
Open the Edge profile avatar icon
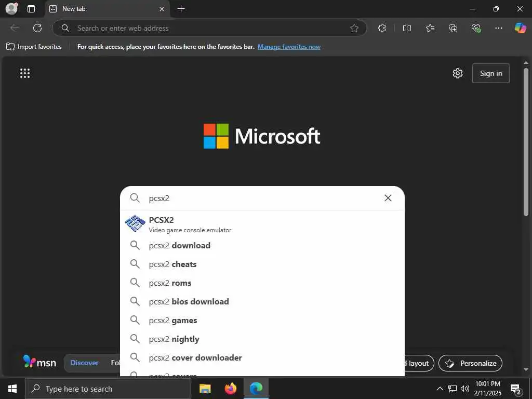[x=11, y=8]
